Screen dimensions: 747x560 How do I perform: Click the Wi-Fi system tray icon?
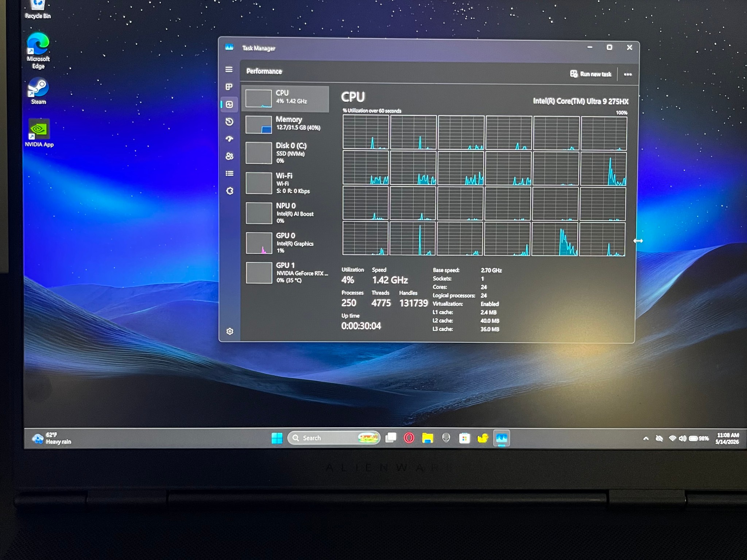[x=672, y=439]
